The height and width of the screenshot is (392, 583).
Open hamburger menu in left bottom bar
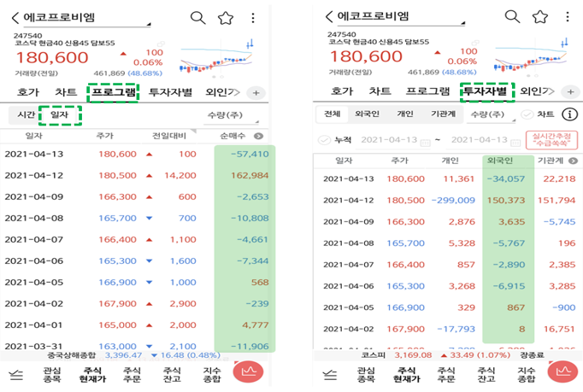(x=16, y=375)
